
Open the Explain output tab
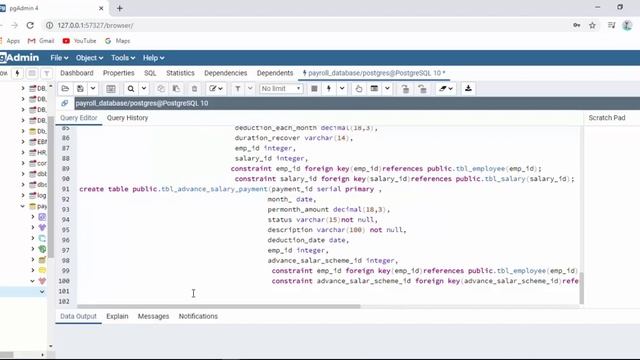point(117,316)
